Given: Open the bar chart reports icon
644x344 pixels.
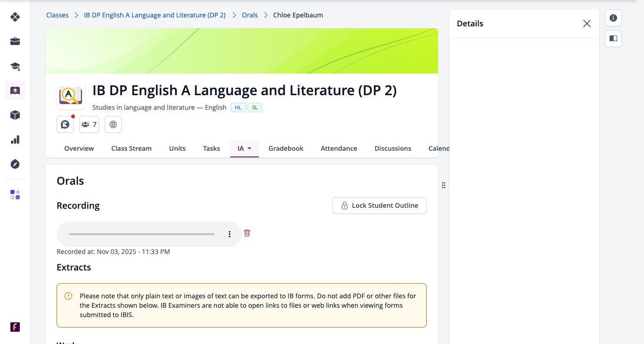Looking at the screenshot, I should pos(15,139).
